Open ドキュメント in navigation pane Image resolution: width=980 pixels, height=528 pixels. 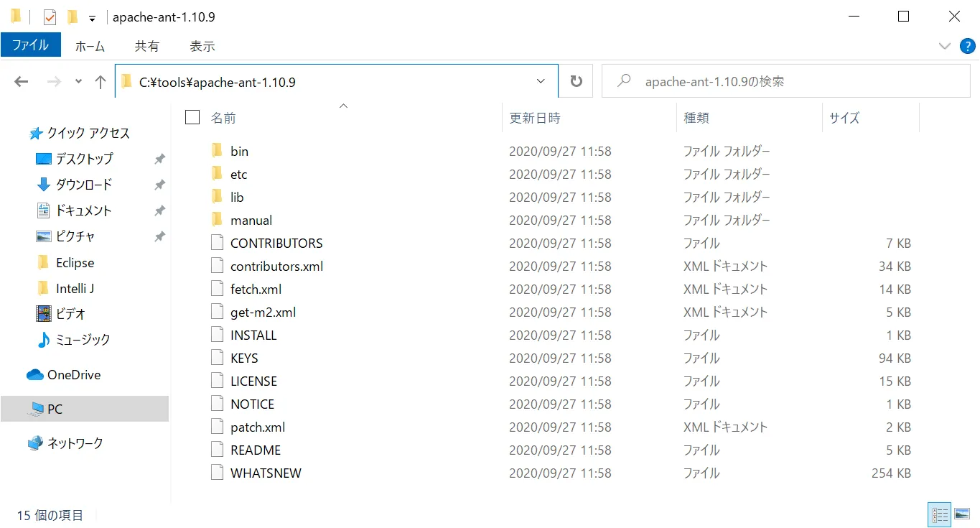coord(74,210)
